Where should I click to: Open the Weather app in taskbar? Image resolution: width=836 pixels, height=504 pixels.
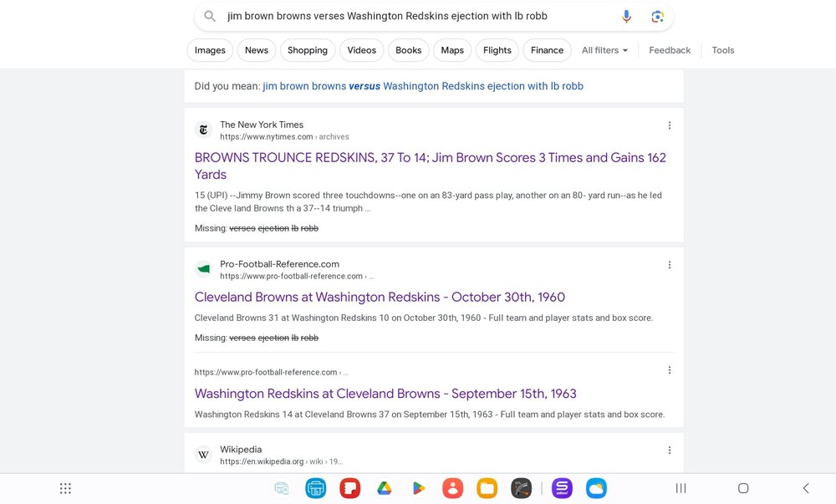coord(596,489)
